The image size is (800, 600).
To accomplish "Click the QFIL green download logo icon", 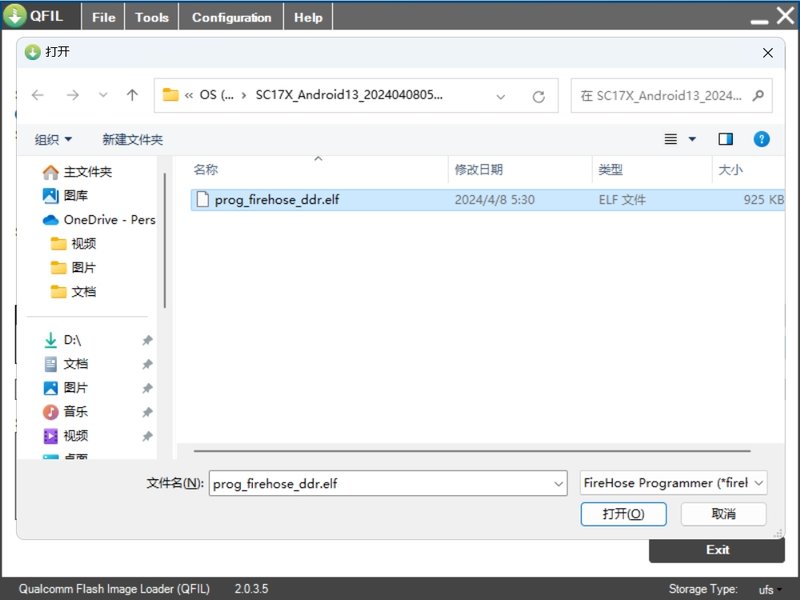I will pos(15,15).
